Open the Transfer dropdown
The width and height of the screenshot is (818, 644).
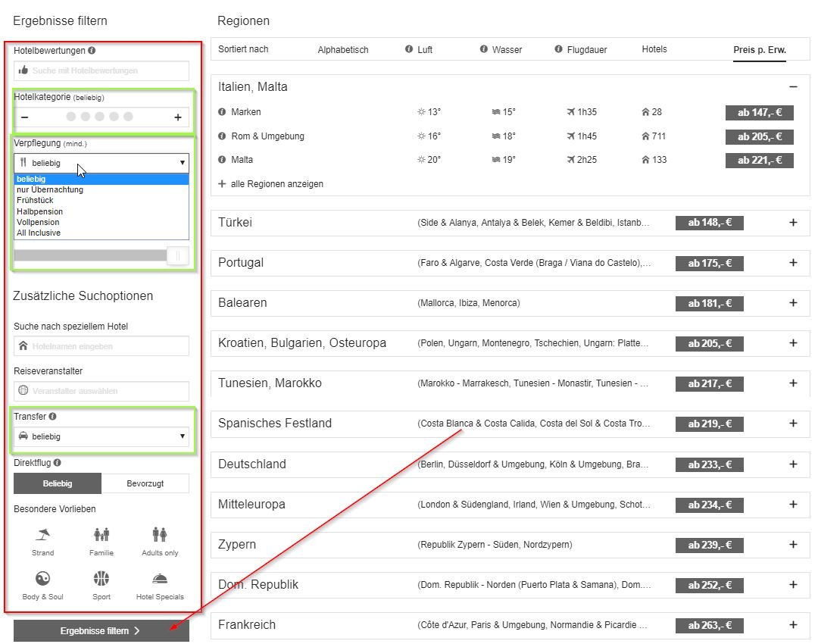pos(101,436)
